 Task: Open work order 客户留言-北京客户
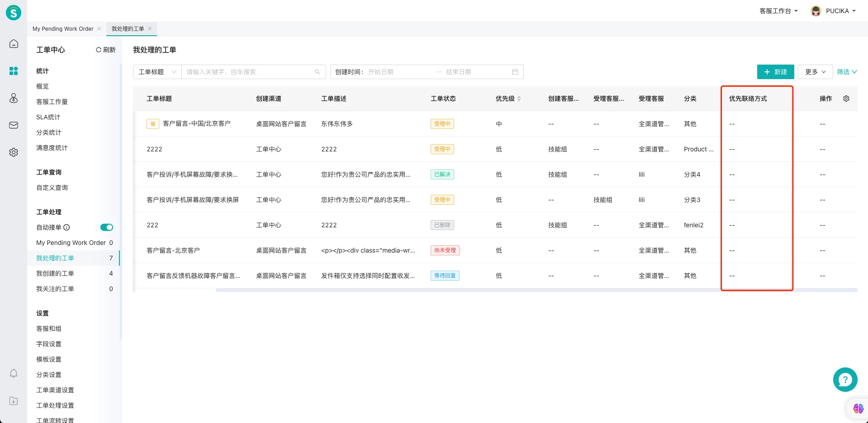click(x=173, y=250)
